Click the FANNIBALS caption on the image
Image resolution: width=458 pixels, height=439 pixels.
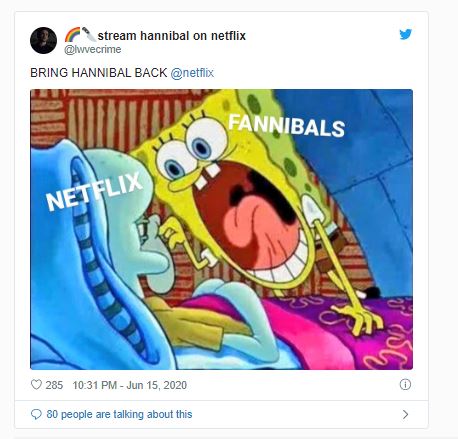287,126
